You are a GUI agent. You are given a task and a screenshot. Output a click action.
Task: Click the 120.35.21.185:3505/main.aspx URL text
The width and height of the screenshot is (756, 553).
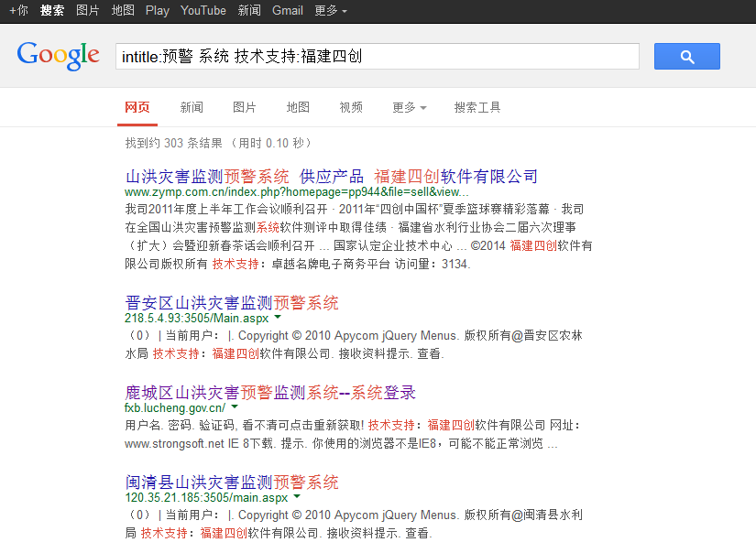point(206,497)
